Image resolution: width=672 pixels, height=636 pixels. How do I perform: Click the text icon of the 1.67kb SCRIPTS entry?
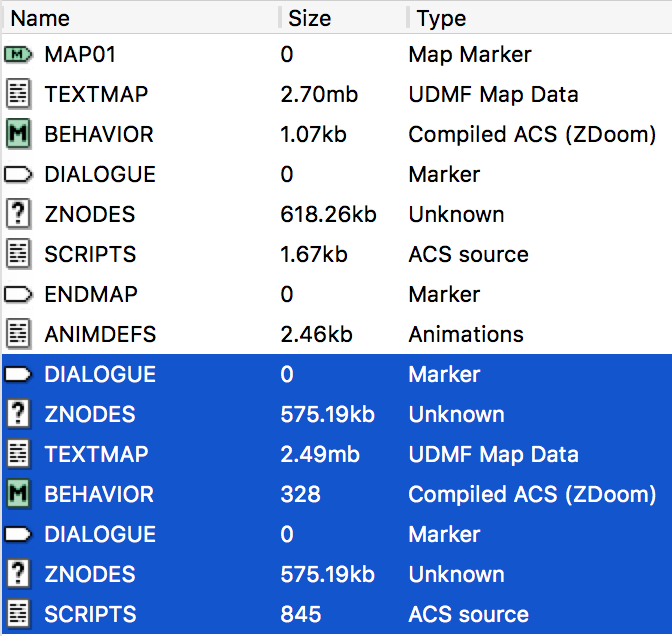[18, 254]
